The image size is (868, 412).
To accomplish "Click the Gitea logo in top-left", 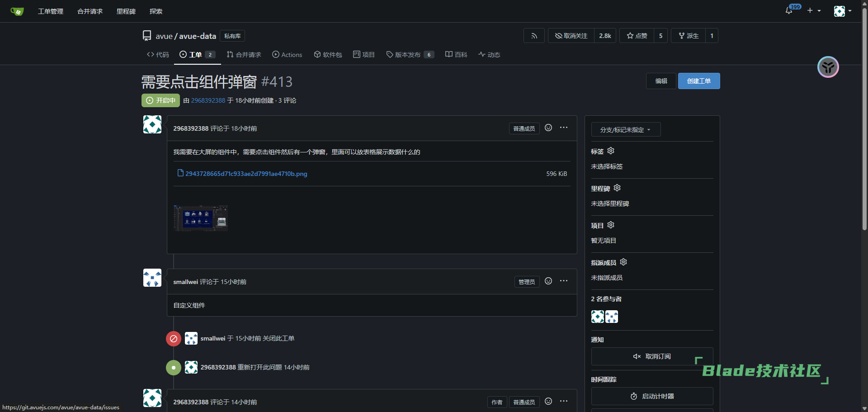I will coord(17,11).
